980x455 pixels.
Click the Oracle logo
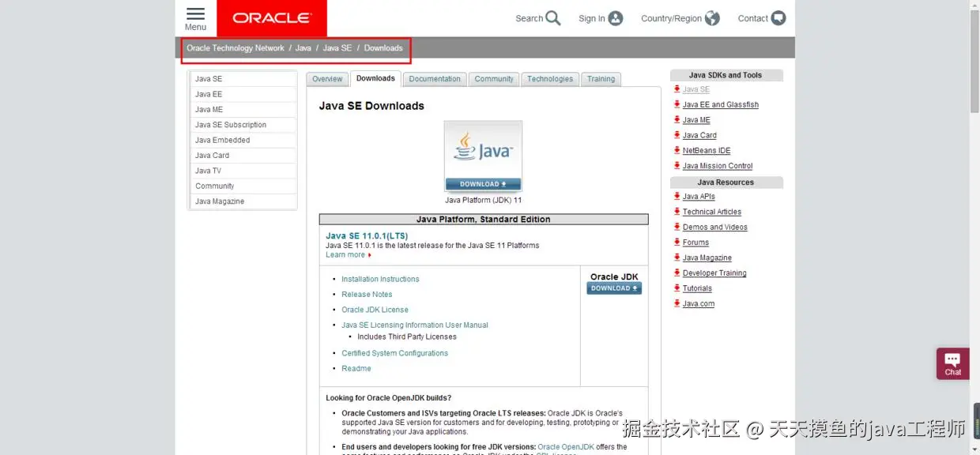point(272,18)
